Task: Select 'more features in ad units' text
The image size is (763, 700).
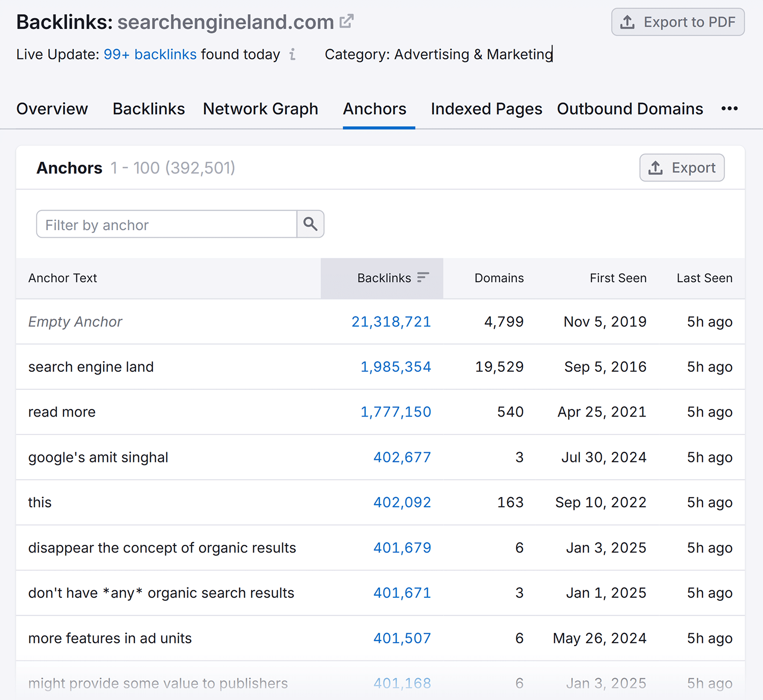Action: pos(110,638)
